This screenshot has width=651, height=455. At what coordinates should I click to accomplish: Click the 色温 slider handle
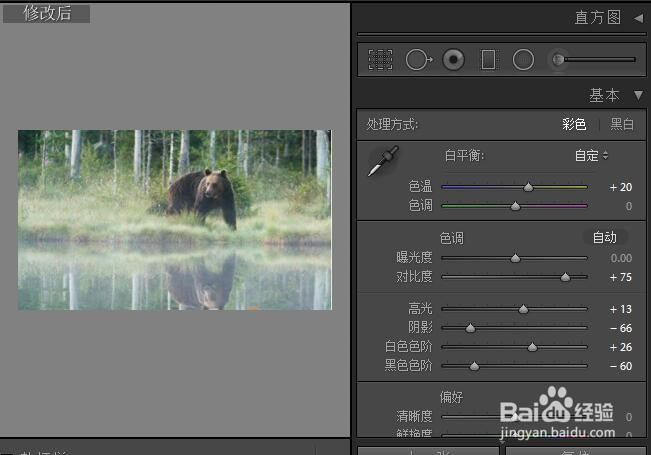pyautogui.click(x=528, y=187)
